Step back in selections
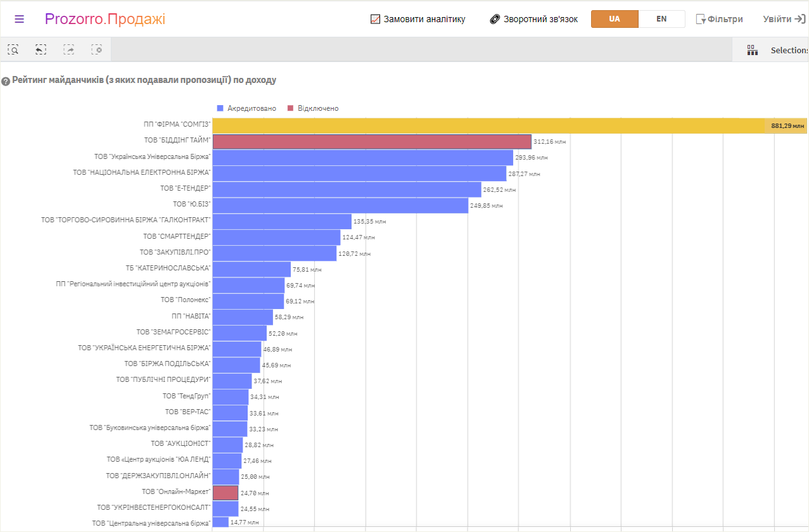The image size is (809, 532). [x=41, y=49]
